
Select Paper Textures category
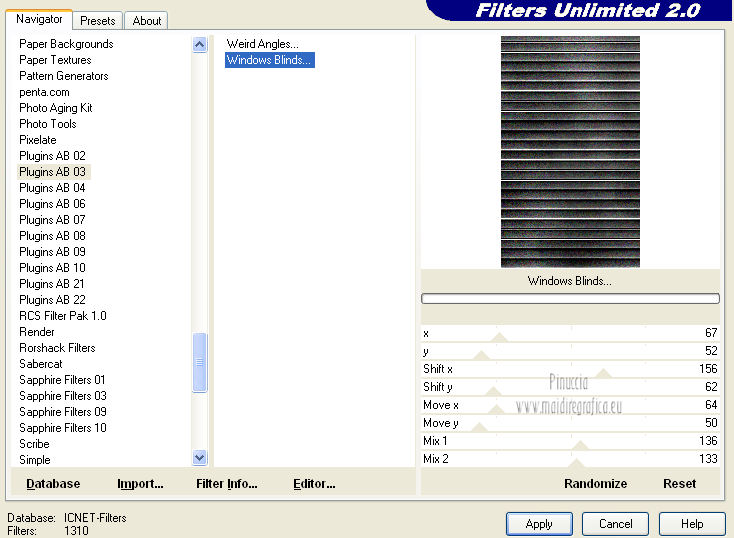[x=55, y=60]
